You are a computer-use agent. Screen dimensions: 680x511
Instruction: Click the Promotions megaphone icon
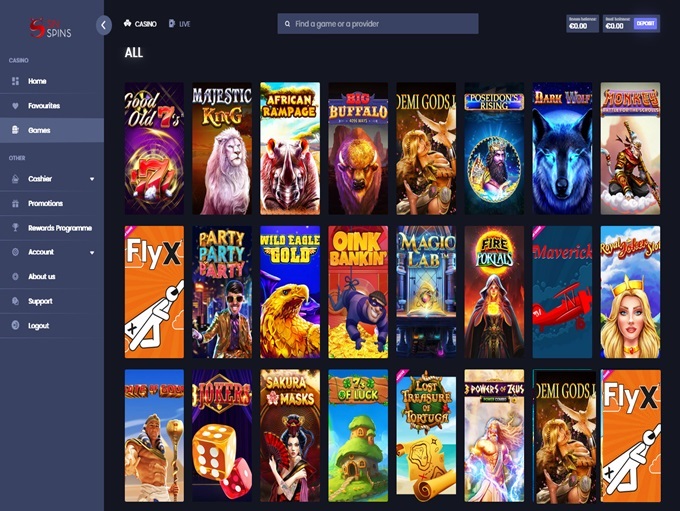[x=15, y=203]
